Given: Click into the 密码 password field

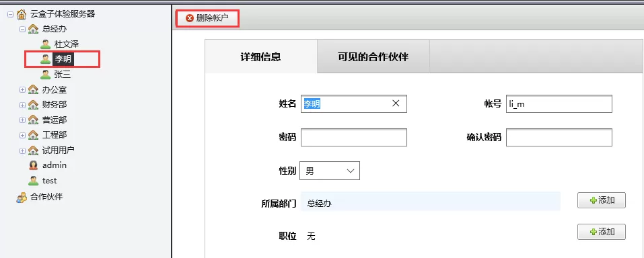Looking at the screenshot, I should click(353, 138).
